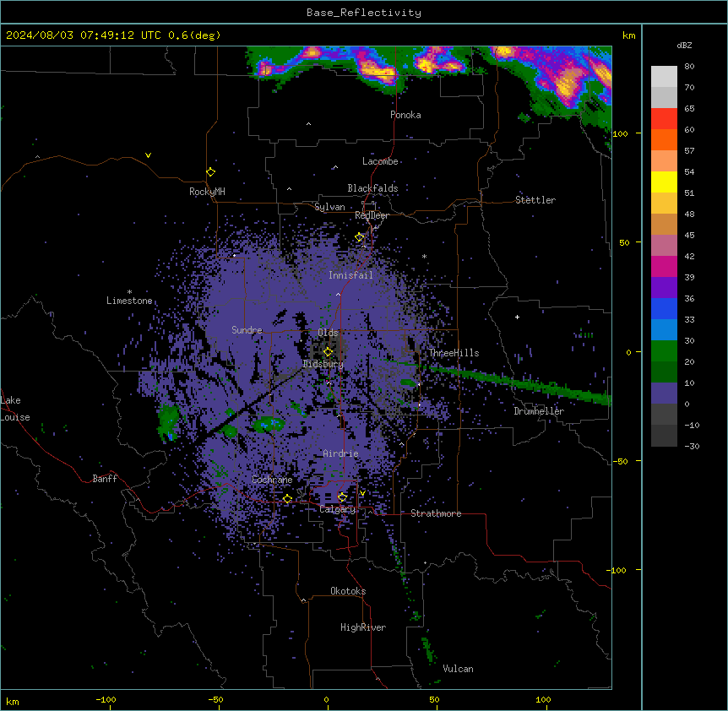Click the Vulcan town label

(458, 669)
